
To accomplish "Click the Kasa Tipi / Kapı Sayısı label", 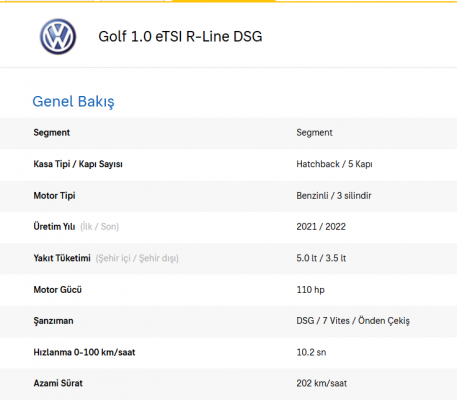I will pyautogui.click(x=78, y=164).
